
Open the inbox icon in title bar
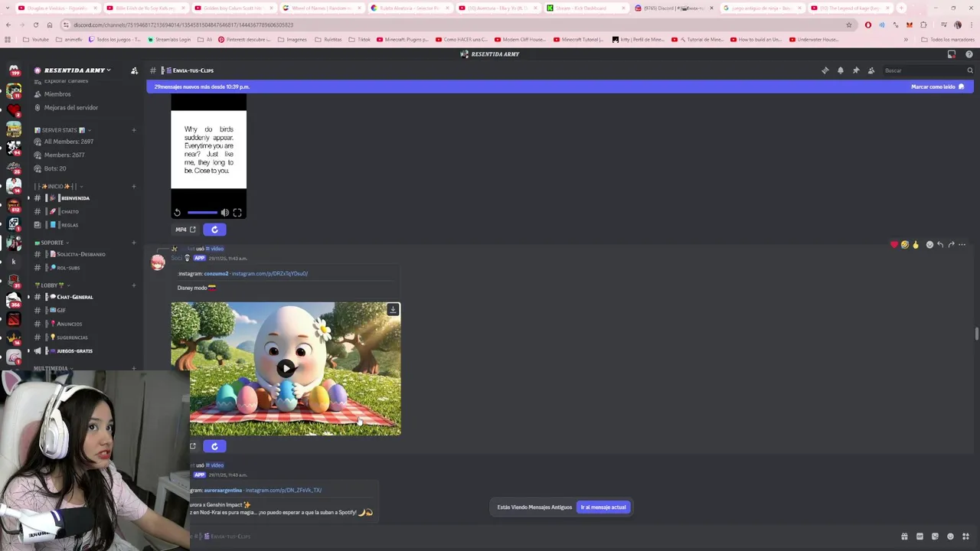pos(952,54)
